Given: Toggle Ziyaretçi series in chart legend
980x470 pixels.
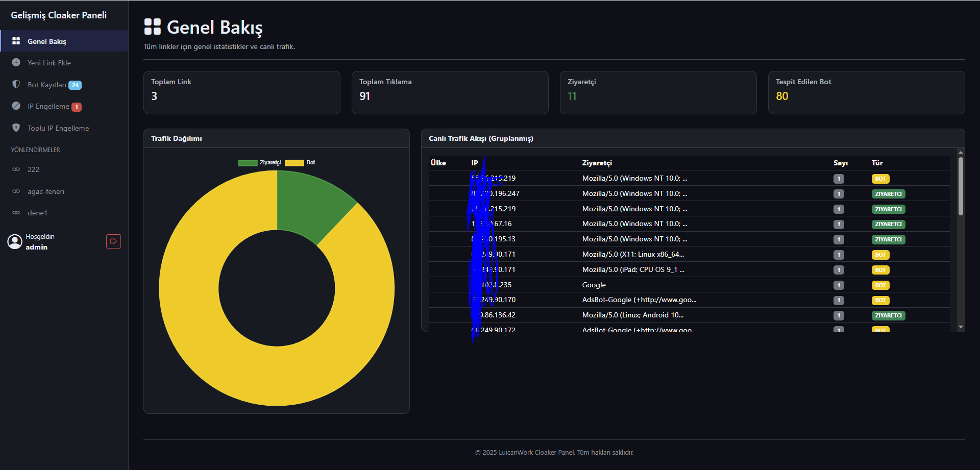Looking at the screenshot, I should pos(260,163).
